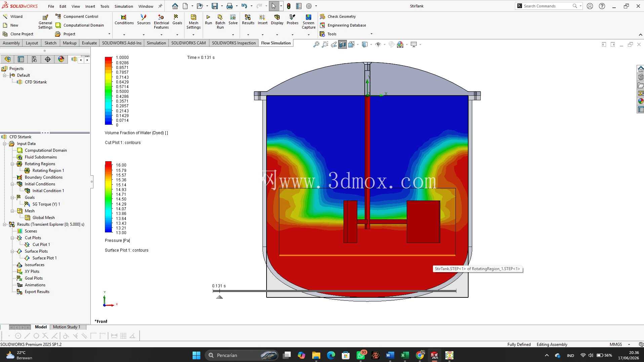Open Excel from the taskbar
This screenshot has width=644, height=362.
405,355
